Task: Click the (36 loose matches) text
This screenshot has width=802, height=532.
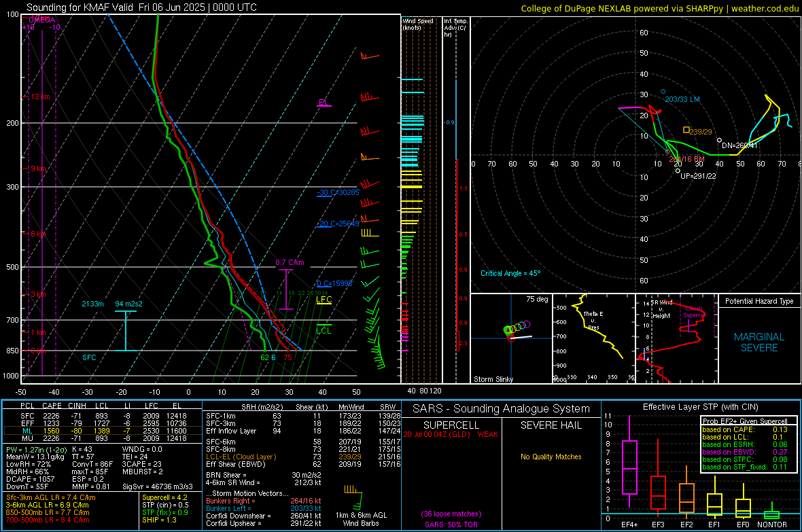Action: (451, 514)
